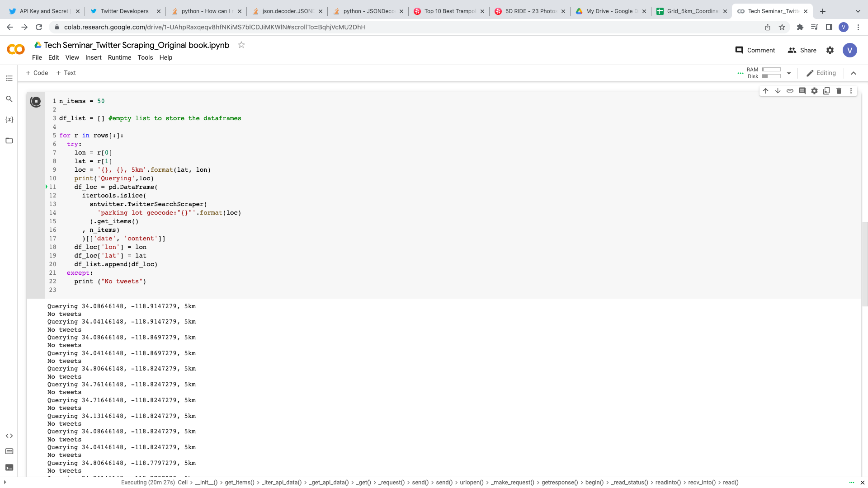Add a new code cell with + Code
The height and width of the screenshot is (488, 868).
36,73
